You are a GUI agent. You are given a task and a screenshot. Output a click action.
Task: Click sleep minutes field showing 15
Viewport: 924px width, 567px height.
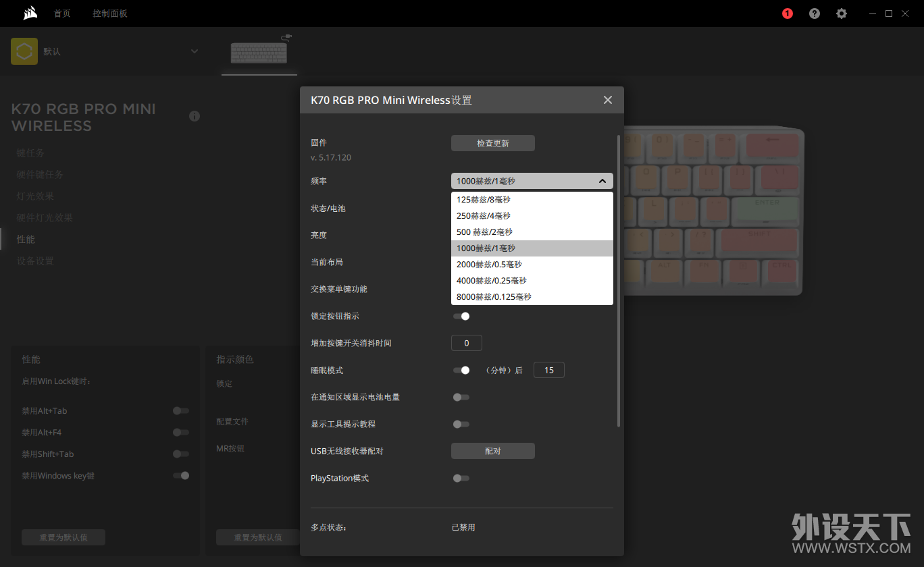pos(549,370)
